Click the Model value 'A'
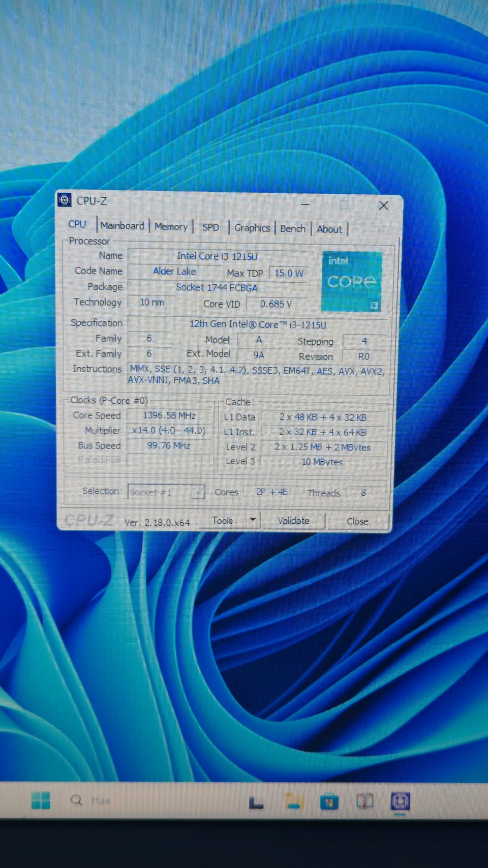The image size is (488, 868). [259, 340]
